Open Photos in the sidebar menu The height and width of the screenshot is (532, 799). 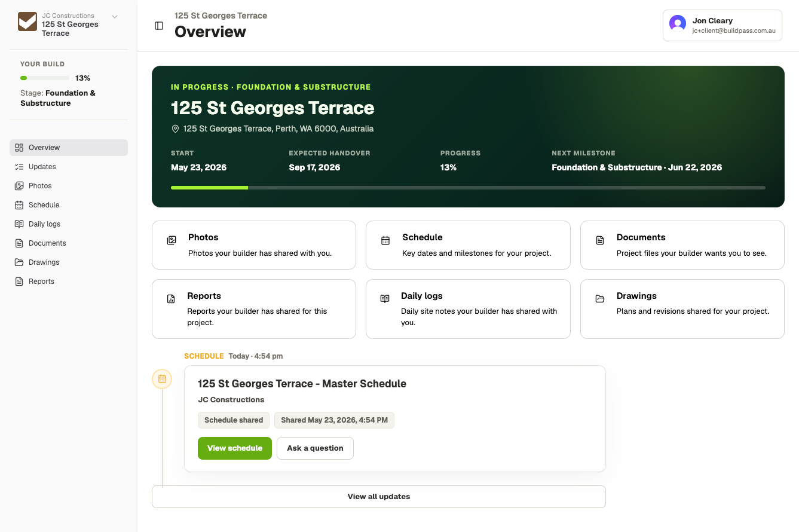pos(69,186)
